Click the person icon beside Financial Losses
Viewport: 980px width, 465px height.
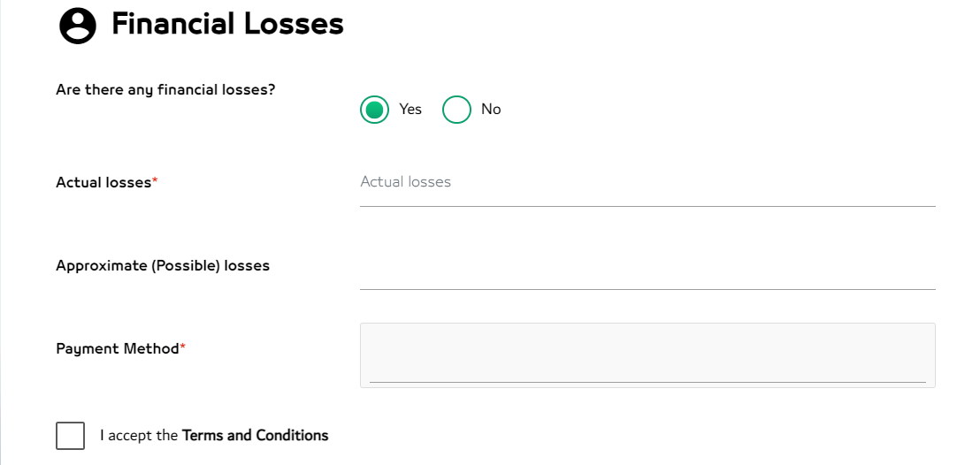point(78,26)
